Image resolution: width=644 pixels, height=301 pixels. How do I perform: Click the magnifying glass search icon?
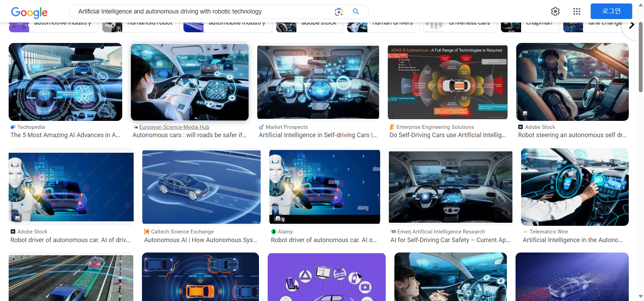pos(356,11)
